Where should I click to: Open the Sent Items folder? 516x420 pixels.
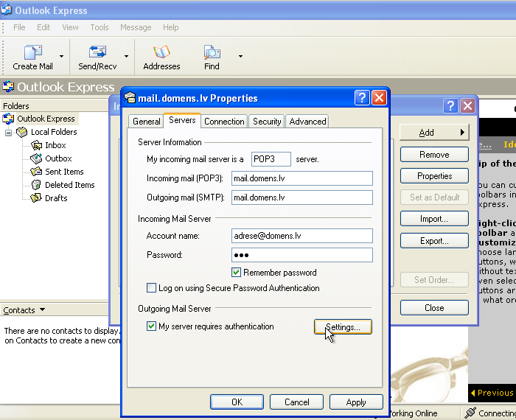coord(63,172)
